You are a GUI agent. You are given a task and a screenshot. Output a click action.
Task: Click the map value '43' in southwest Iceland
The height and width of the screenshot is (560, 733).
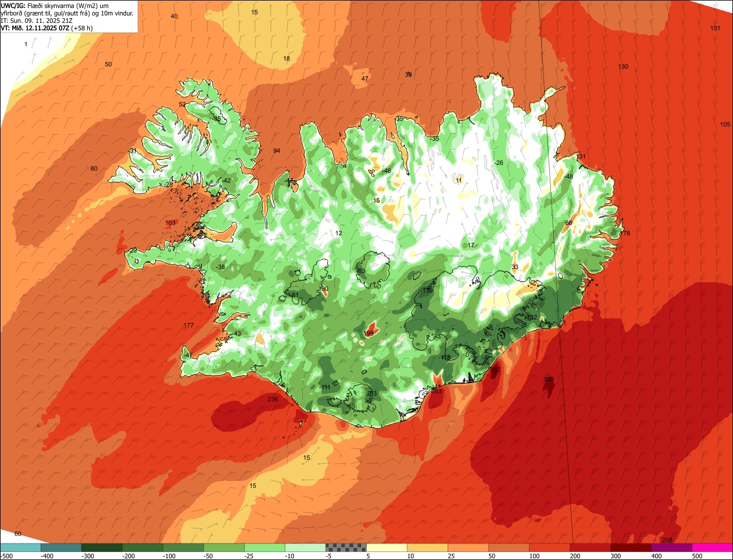pyautogui.click(x=237, y=333)
